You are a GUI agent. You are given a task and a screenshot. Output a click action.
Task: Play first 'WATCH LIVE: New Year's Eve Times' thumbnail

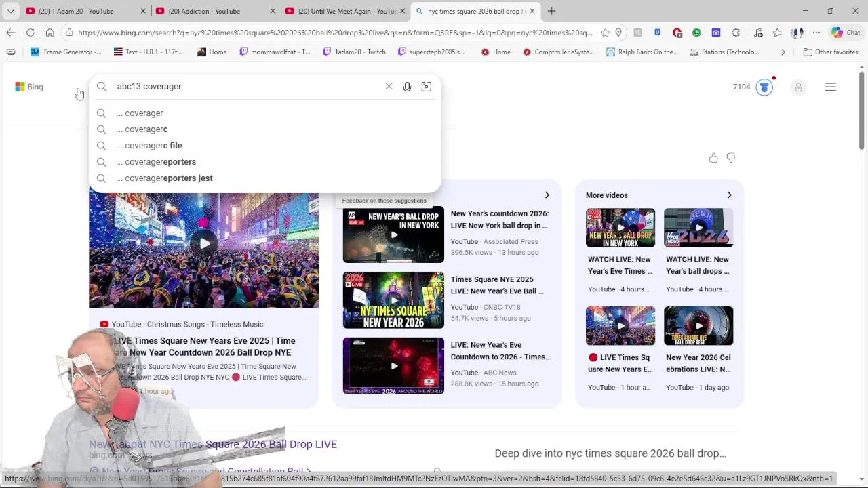[x=620, y=228]
